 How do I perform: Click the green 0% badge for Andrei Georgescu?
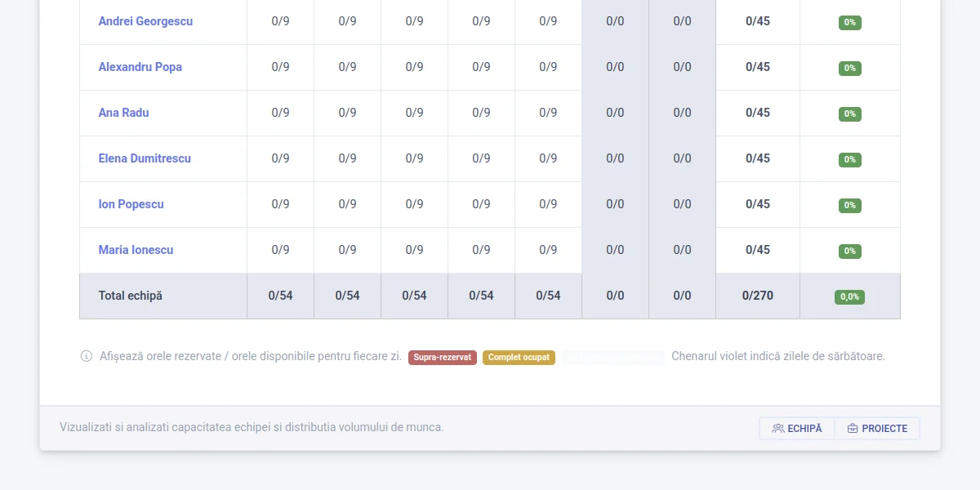[849, 23]
